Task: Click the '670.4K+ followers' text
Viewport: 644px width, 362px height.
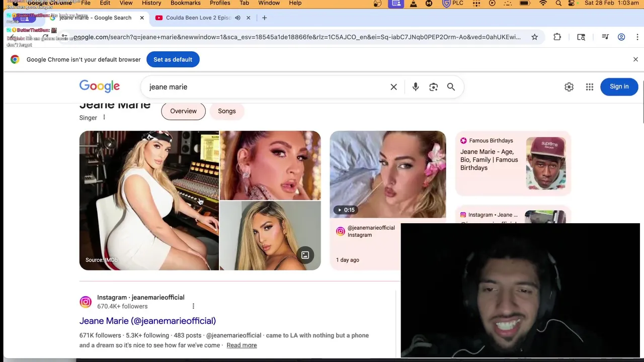Action: (122, 306)
